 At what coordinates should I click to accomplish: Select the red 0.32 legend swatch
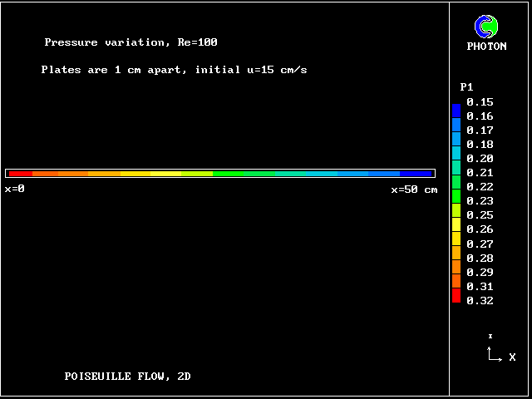click(456, 296)
